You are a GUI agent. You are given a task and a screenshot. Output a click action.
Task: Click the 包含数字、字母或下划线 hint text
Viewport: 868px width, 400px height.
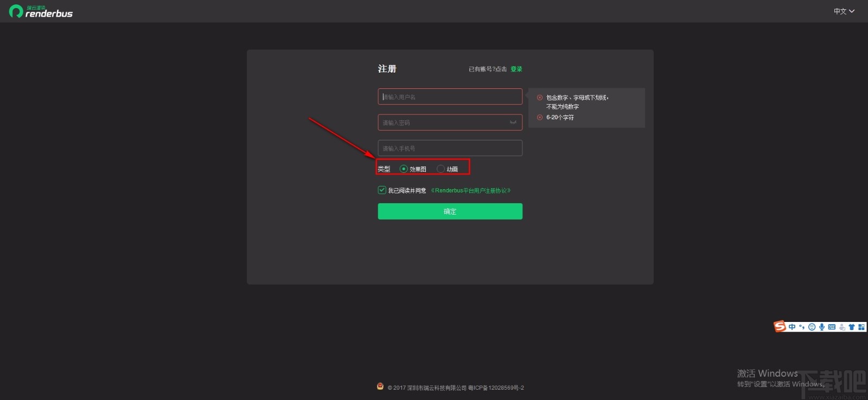577,98
